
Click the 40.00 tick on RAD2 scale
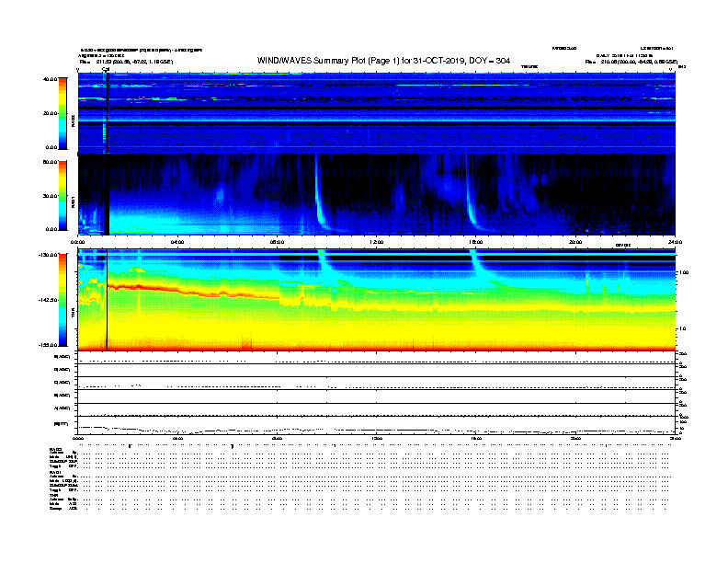click(x=50, y=79)
